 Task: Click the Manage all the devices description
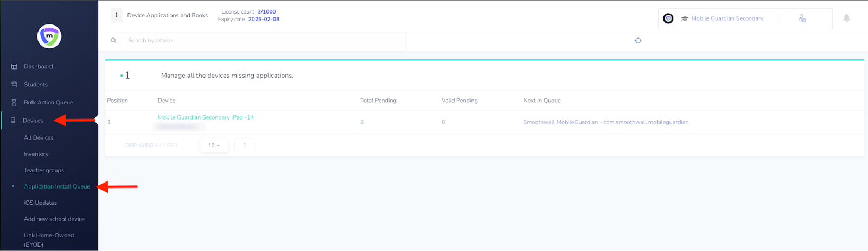pos(227,76)
